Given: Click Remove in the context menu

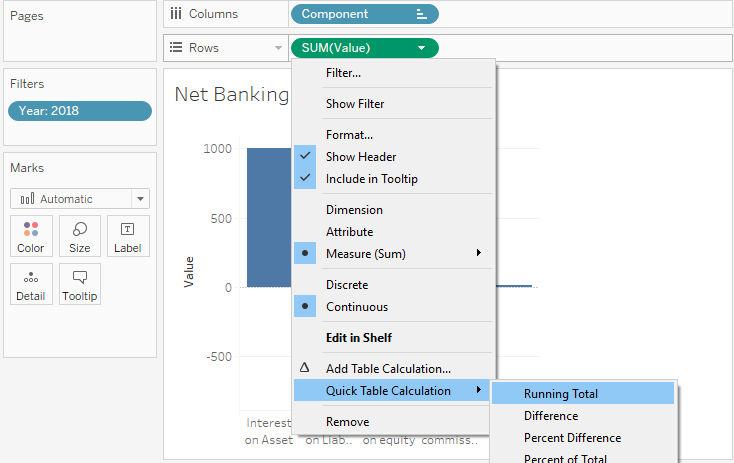Looking at the screenshot, I should coord(348,422).
